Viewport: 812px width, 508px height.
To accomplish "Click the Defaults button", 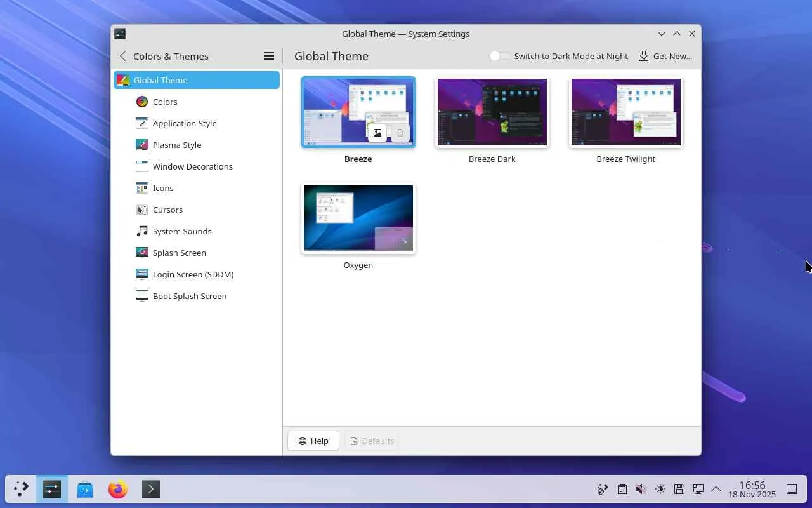I will pos(372,441).
